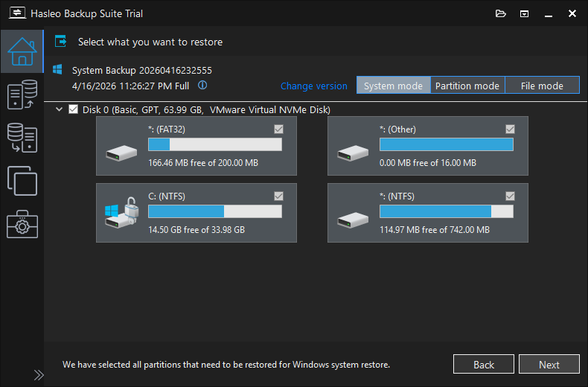Click the *: (Other) label

[397, 129]
